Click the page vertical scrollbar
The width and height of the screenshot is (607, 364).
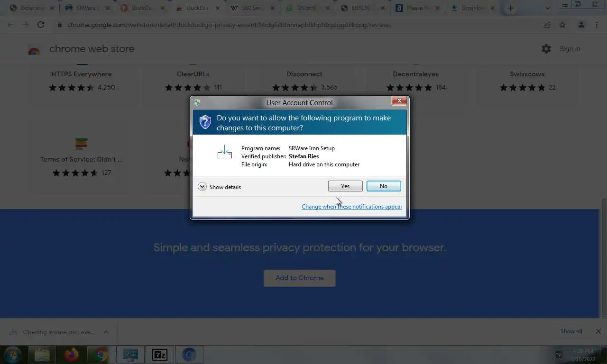[604, 257]
